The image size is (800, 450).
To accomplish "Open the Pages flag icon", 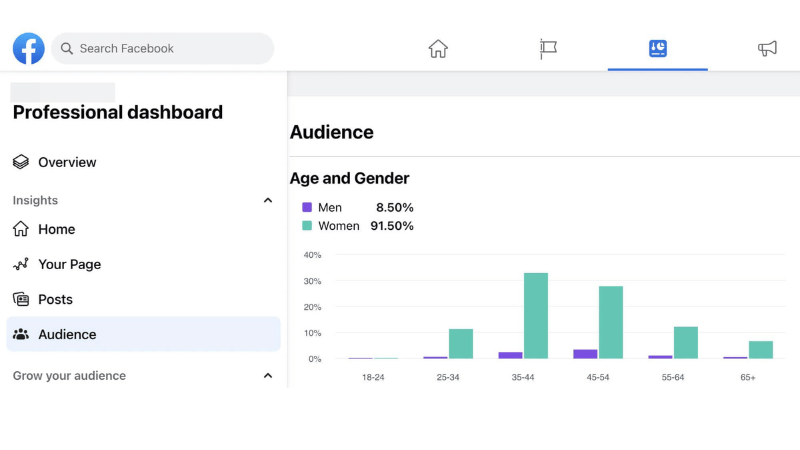I will 548,48.
